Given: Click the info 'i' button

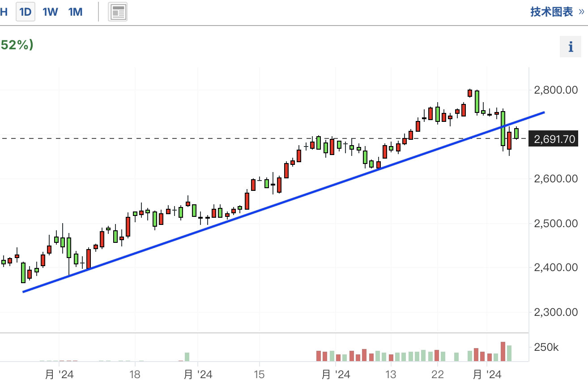Looking at the screenshot, I should click(x=571, y=47).
